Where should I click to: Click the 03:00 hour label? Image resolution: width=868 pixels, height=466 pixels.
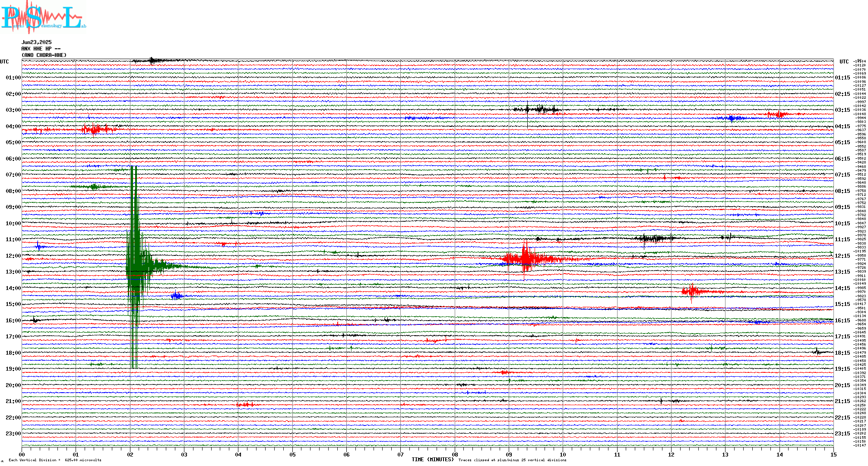pos(13,110)
